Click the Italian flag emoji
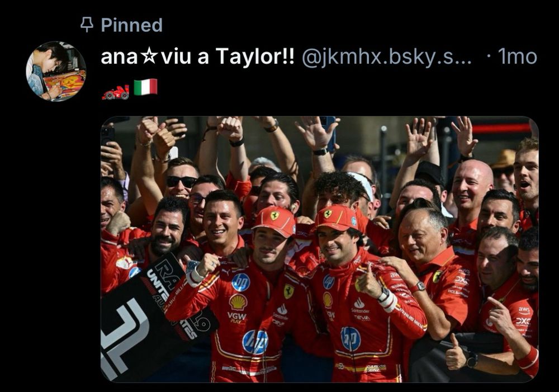559x392 pixels. coord(145,87)
